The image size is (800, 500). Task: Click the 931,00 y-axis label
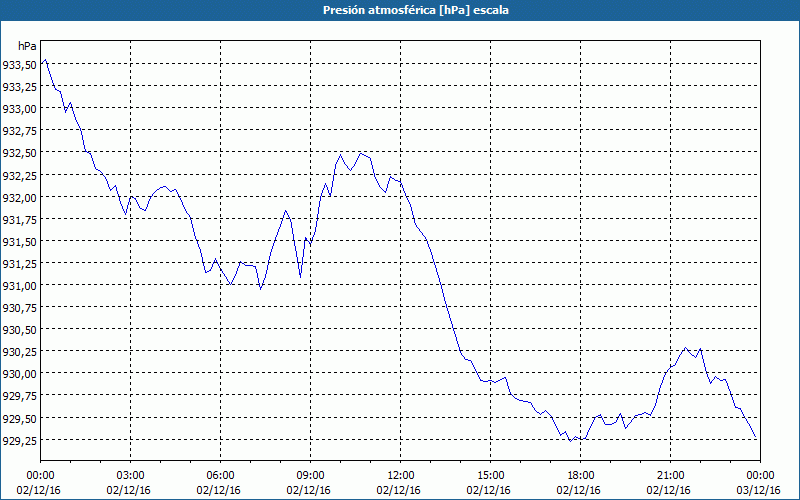(20, 285)
